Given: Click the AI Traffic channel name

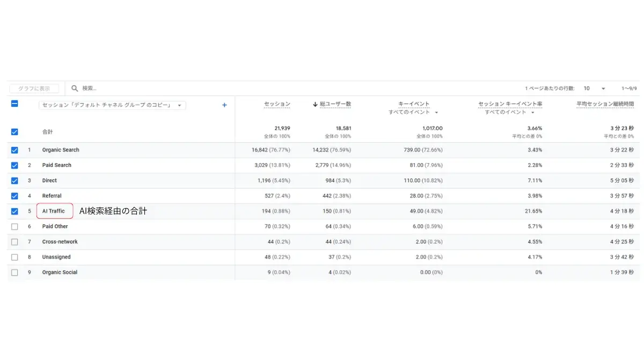Looking at the screenshot, I should 54,211.
